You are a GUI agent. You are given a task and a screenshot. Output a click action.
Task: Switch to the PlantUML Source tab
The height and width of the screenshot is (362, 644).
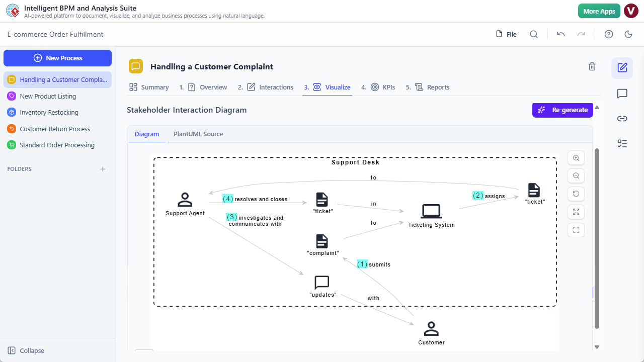click(x=198, y=134)
